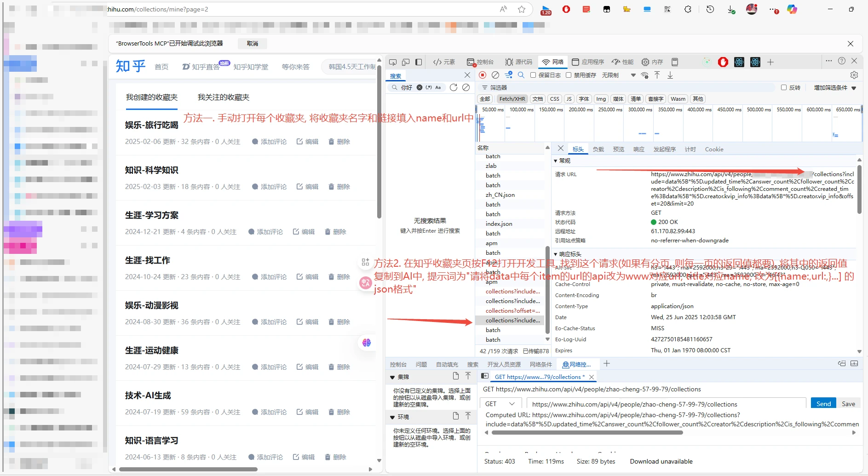Switch to the 响应 tab
Image resolution: width=868 pixels, height=476 pixels.
639,149
